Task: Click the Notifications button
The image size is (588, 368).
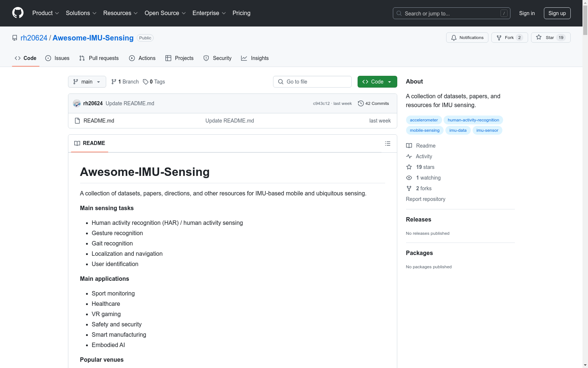Action: (467, 38)
